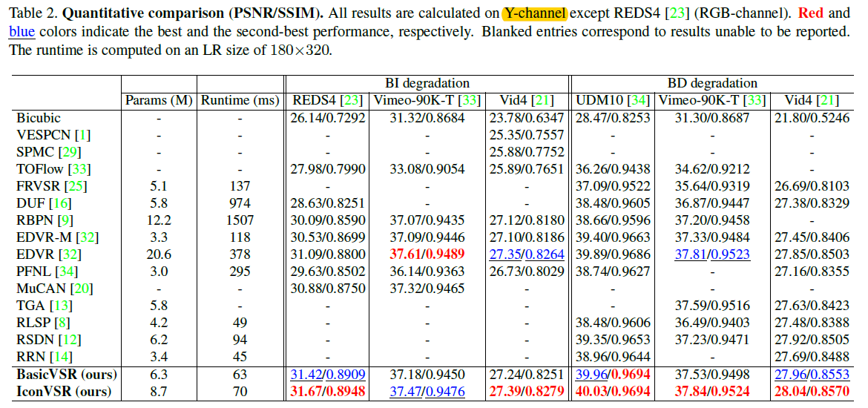Select Bicubic REDS4 cell 26.14/0.7292
Screen dimensions: 868x408
pos(328,117)
